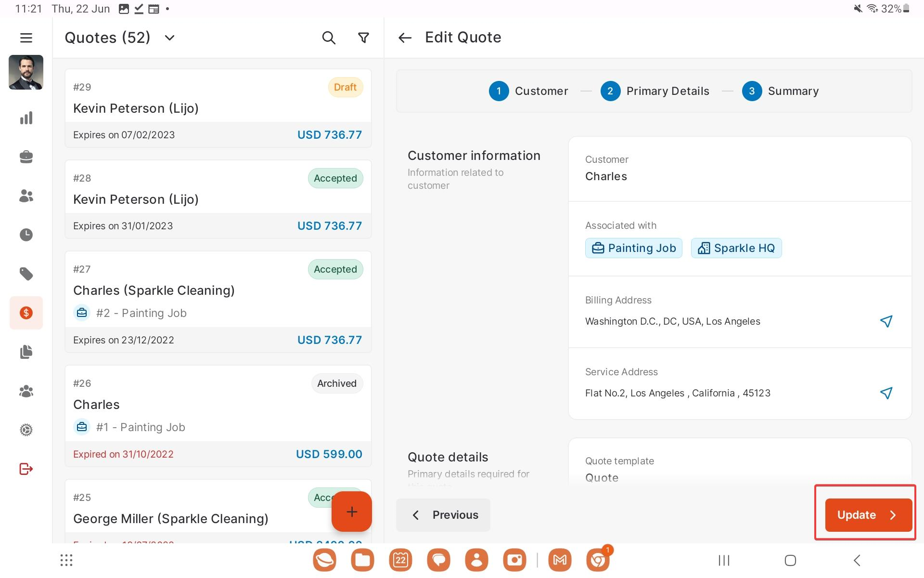Open user profile photo thumbnail
Screen dimensions: 924x578
[x=26, y=72]
